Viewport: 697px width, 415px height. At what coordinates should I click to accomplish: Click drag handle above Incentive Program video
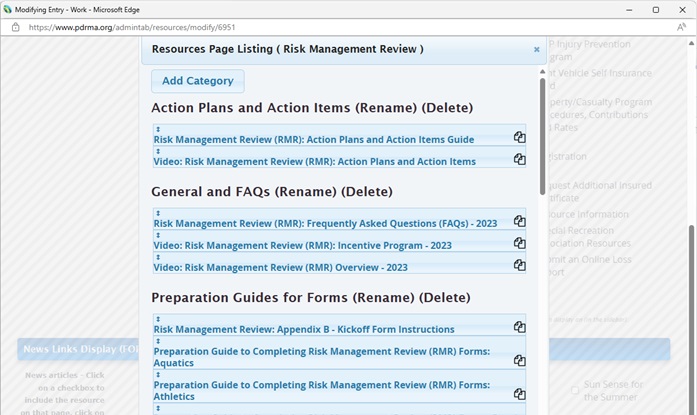(x=157, y=235)
